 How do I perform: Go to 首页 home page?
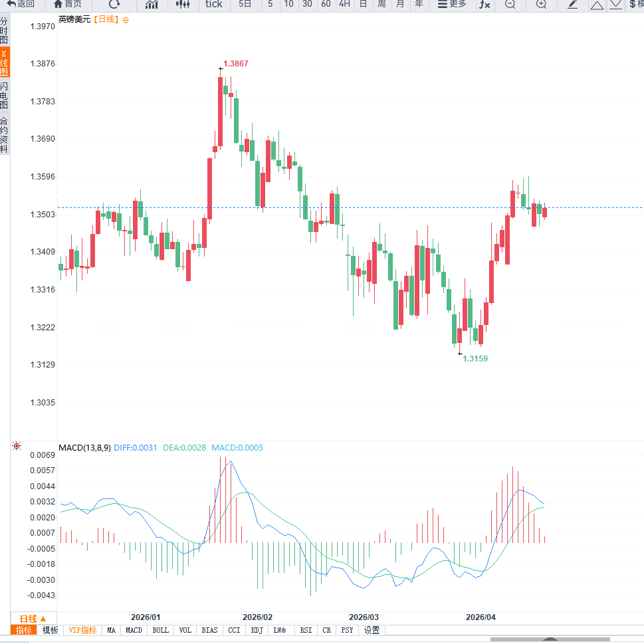(68, 4)
